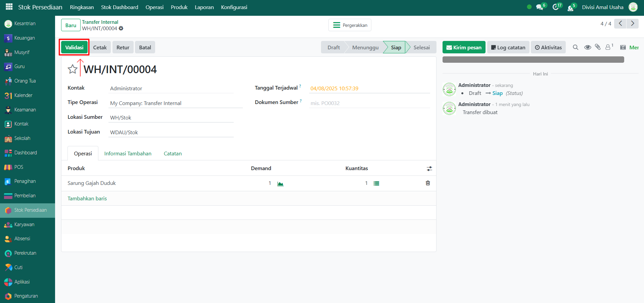Toggle the favorite star for WH/INT/00004

73,69
